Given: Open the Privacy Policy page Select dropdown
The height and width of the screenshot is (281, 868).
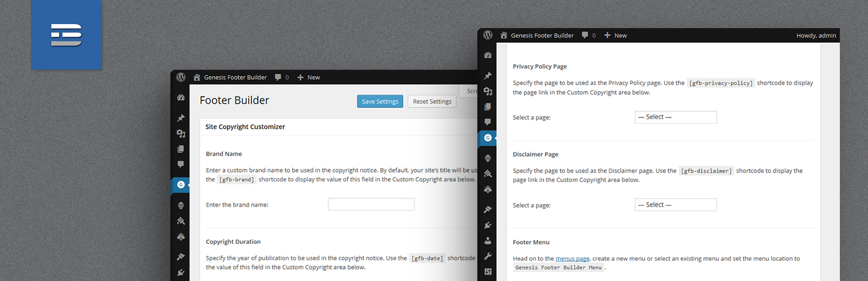Looking at the screenshot, I should tap(676, 117).
